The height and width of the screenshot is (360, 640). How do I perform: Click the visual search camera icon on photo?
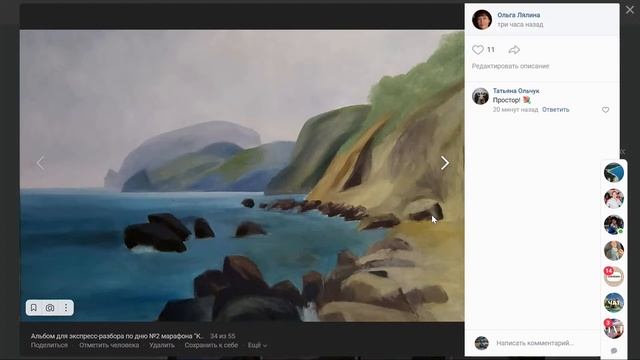coord(50,307)
